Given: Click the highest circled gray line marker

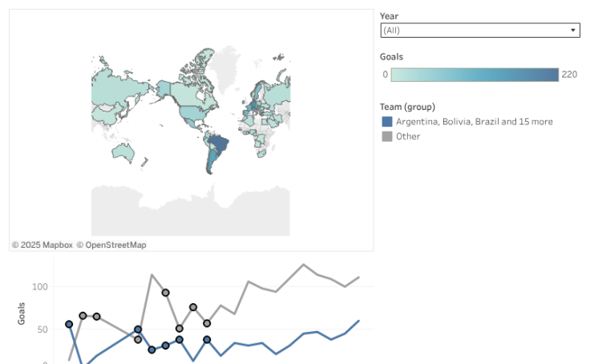Looking at the screenshot, I should pyautogui.click(x=165, y=293).
